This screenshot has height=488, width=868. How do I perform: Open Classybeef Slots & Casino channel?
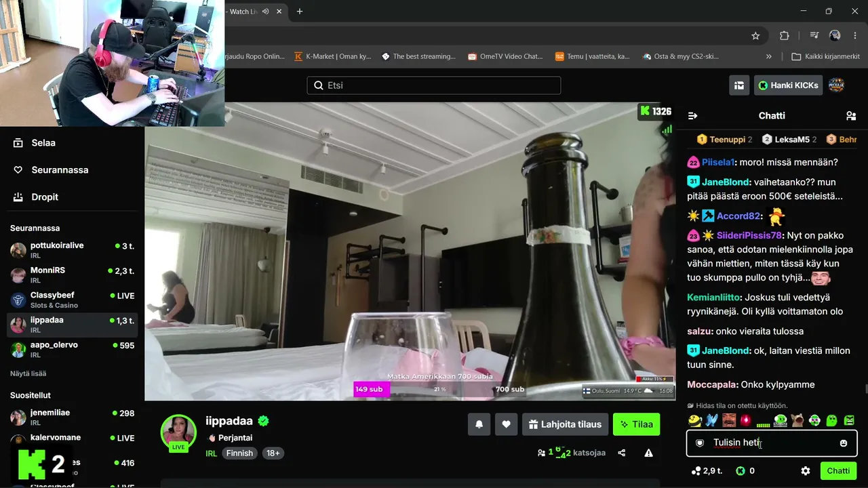tap(72, 300)
